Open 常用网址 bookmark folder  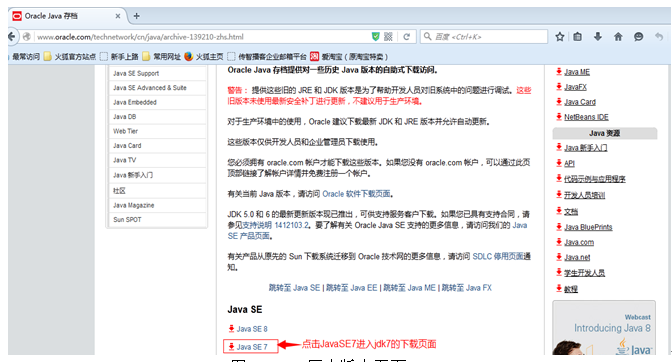tap(162, 57)
